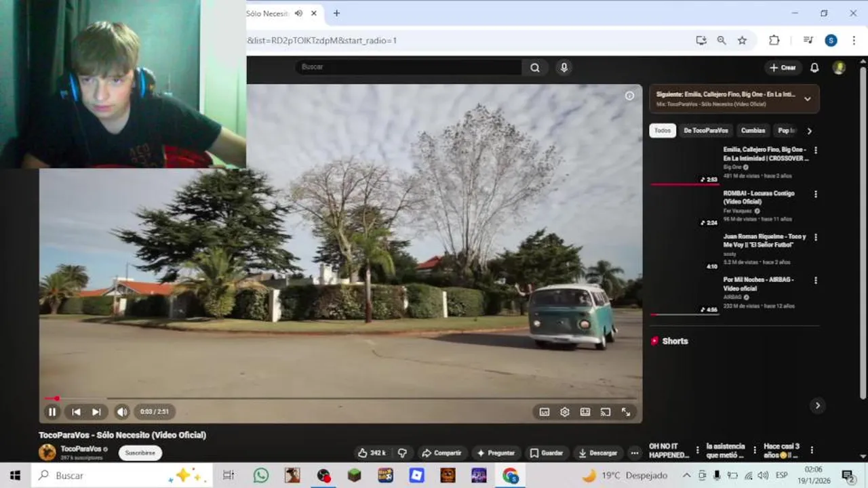Select the De TocoParaVos filter chip
Image resolution: width=868 pixels, height=488 pixels.
(x=706, y=131)
